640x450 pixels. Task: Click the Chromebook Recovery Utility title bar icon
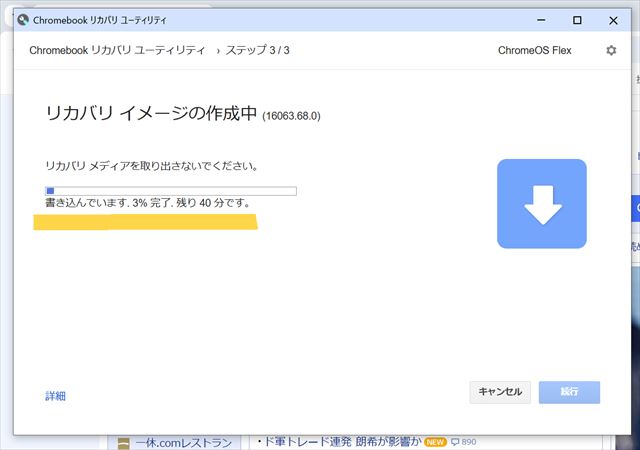[x=23, y=20]
